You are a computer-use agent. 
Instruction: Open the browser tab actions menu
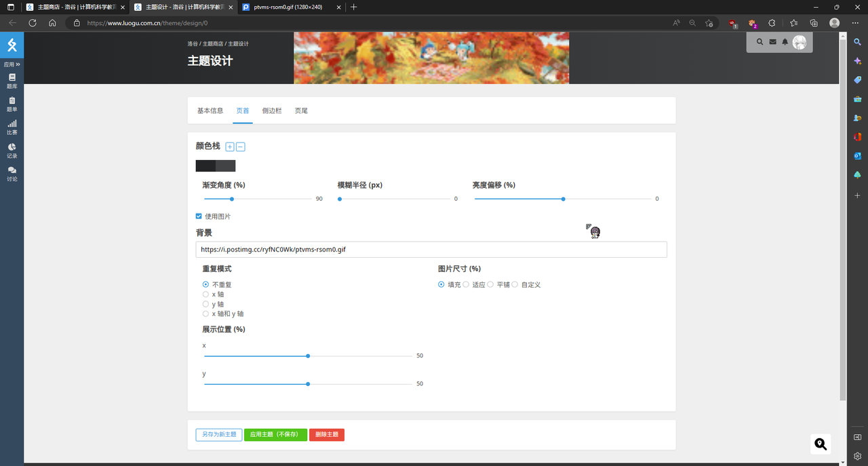click(10, 7)
